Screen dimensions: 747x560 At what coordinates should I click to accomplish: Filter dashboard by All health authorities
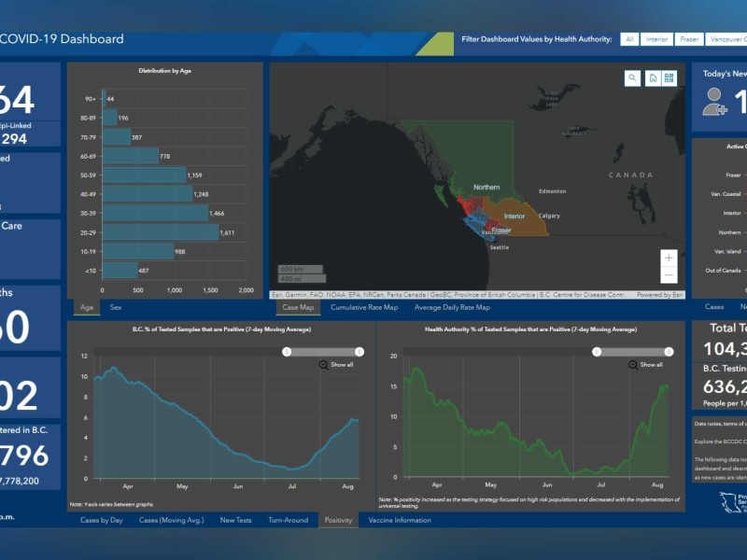click(x=630, y=39)
